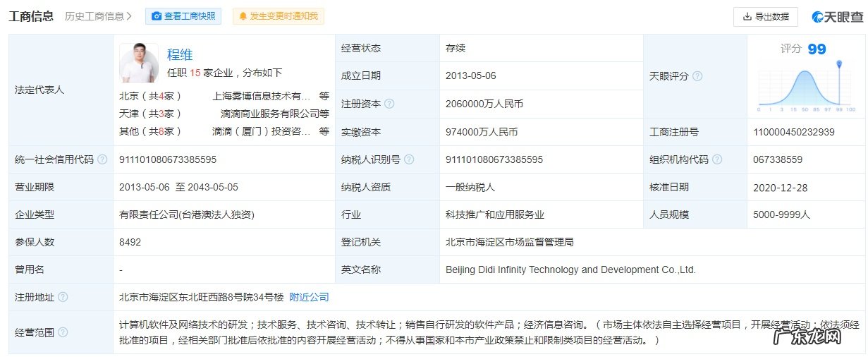Open 程维 profile photo
Image resolution: width=868 pixels, height=357 pixels.
(139, 63)
